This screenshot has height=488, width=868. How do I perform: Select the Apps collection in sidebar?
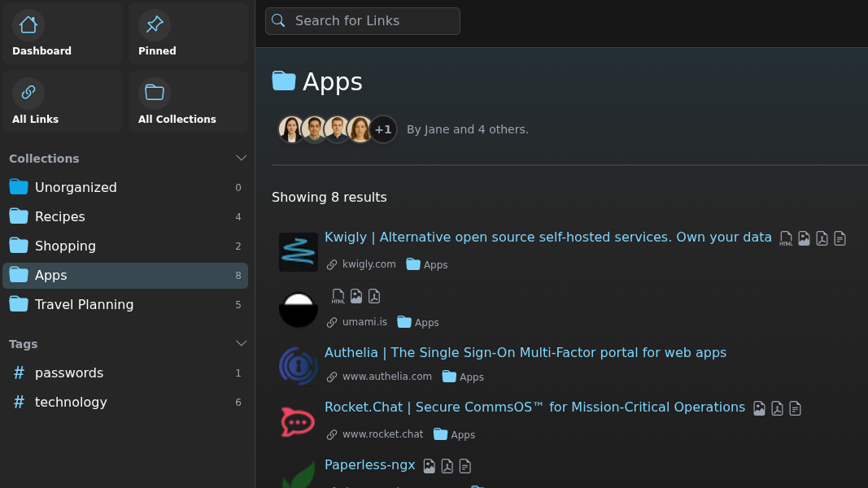coord(125,276)
